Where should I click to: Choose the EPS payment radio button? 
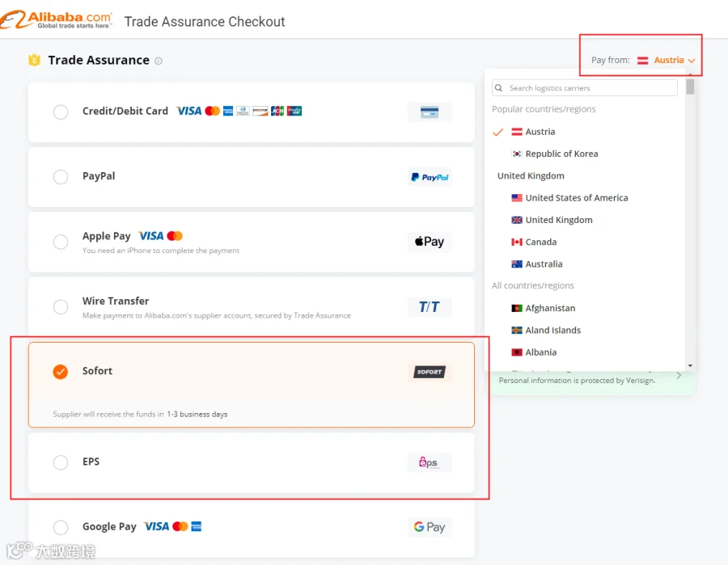click(x=61, y=462)
